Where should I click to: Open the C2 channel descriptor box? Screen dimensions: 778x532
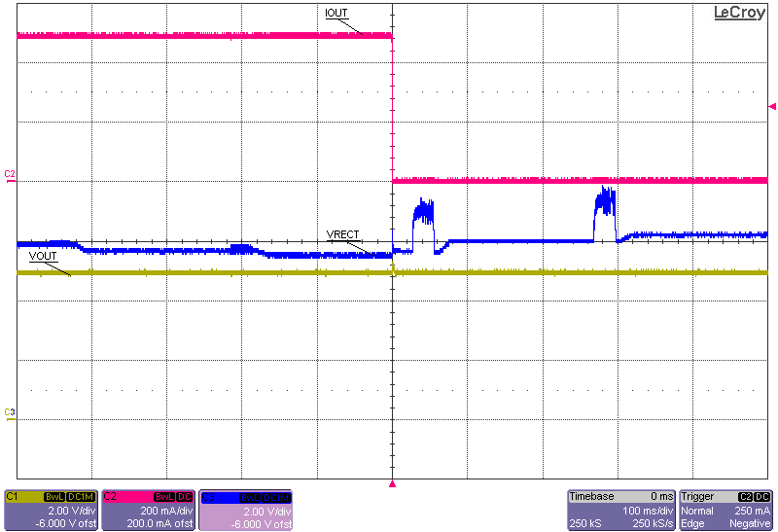pyautogui.click(x=148, y=511)
